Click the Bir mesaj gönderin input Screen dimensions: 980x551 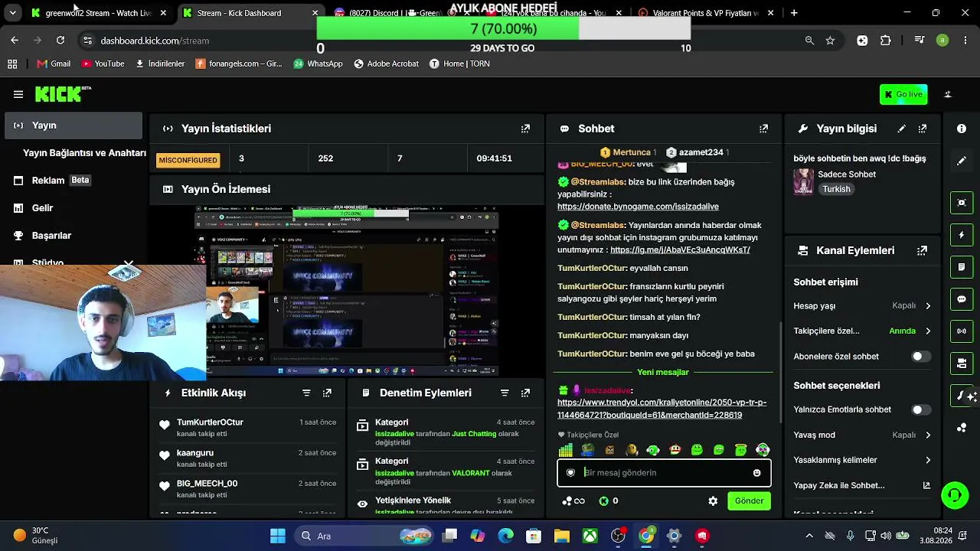pyautogui.click(x=665, y=473)
